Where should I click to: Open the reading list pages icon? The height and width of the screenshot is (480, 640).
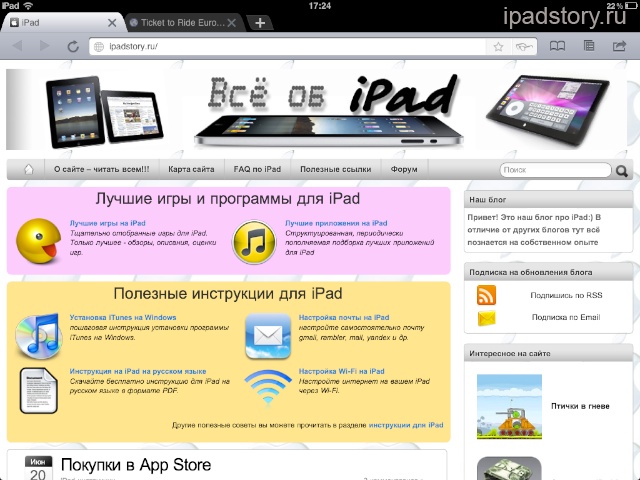click(589, 46)
